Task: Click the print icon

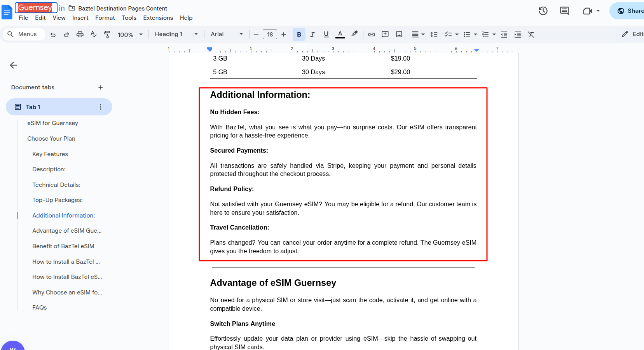Action: click(80, 35)
